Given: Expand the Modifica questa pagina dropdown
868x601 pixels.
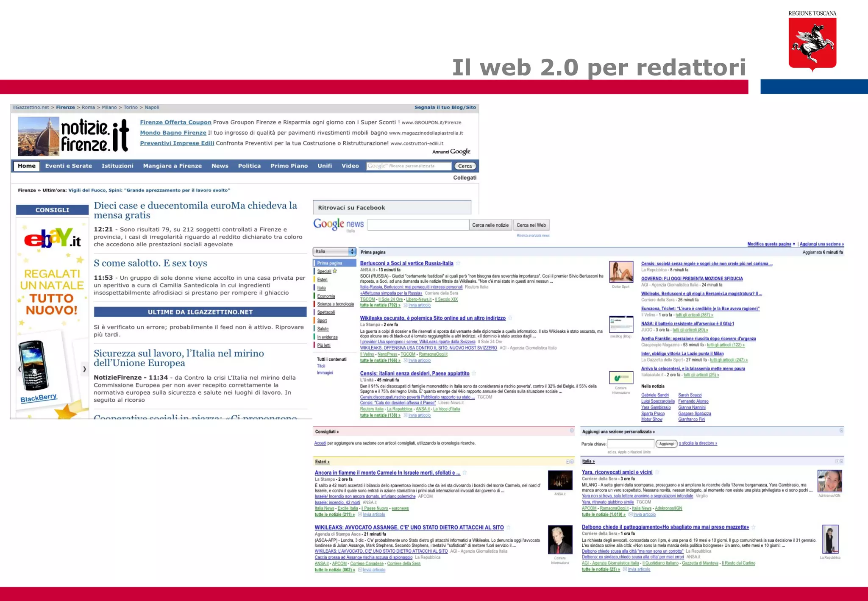Looking at the screenshot, I should (x=771, y=244).
